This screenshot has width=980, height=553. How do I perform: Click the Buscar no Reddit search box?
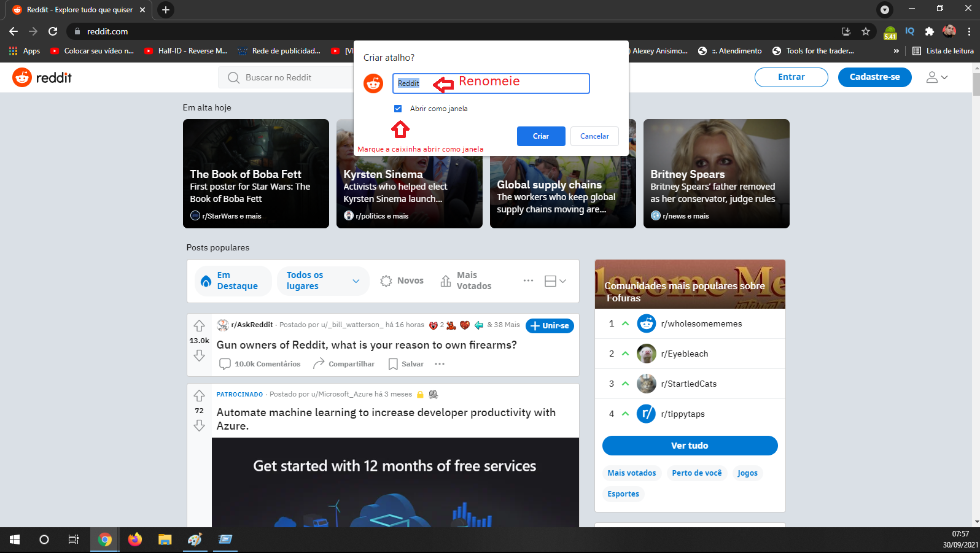pyautogui.click(x=286, y=77)
